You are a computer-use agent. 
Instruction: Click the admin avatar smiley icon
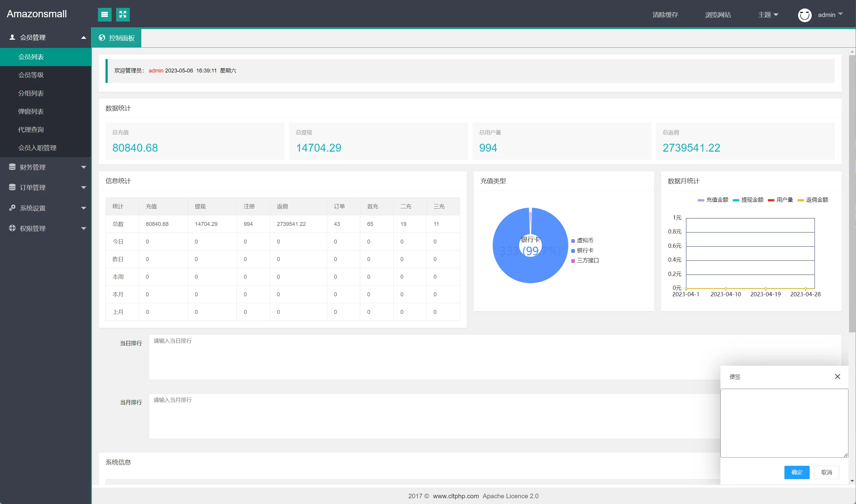pos(804,15)
